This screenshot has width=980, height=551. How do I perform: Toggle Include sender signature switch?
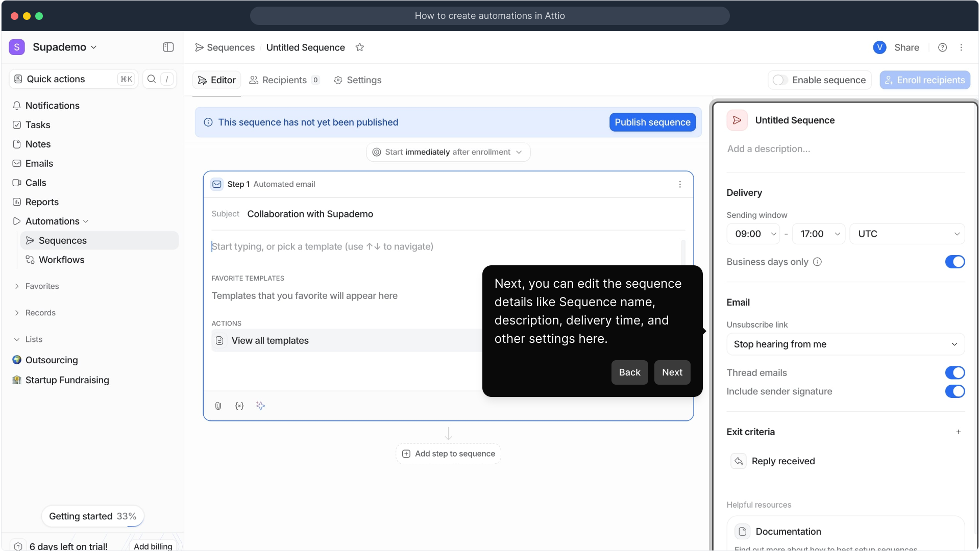(955, 391)
